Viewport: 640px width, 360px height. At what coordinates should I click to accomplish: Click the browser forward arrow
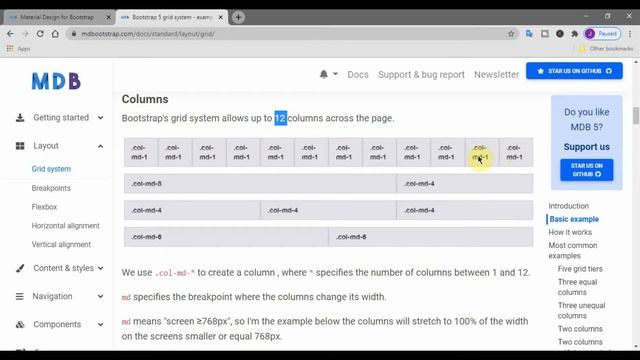click(x=25, y=34)
